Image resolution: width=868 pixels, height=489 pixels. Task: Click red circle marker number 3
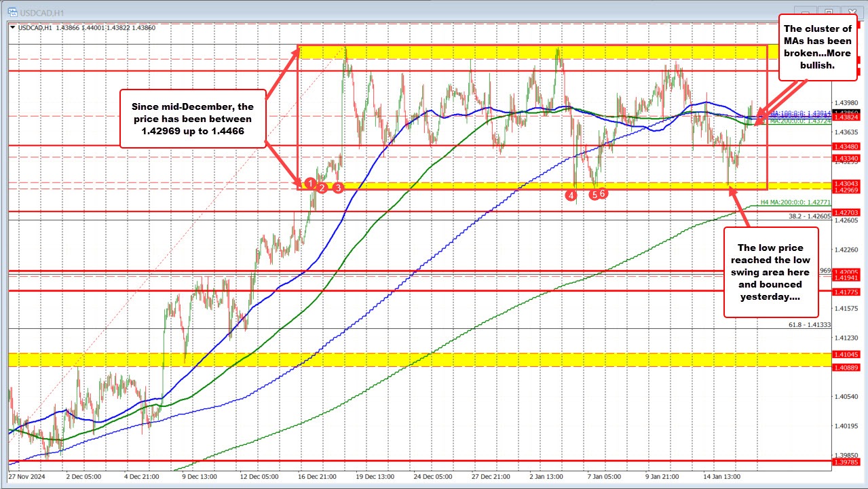(x=338, y=187)
